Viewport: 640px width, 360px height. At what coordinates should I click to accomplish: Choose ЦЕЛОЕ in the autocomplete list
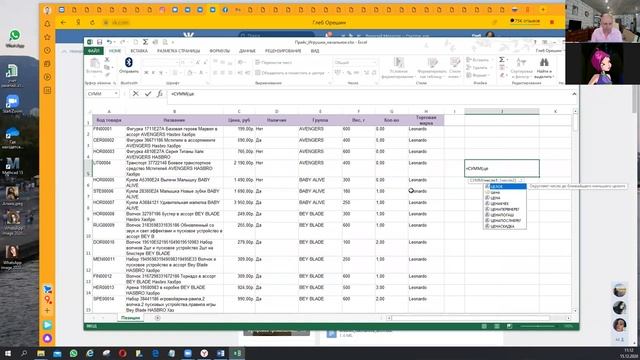click(505, 187)
